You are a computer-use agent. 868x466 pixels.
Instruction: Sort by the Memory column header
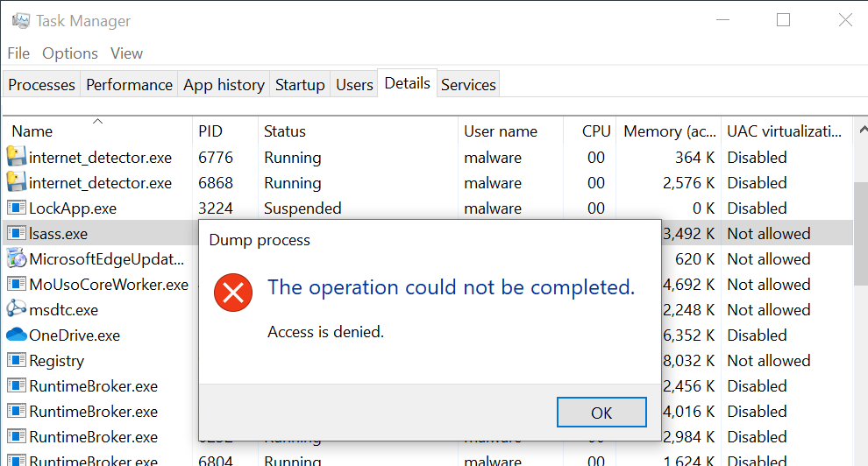click(669, 131)
